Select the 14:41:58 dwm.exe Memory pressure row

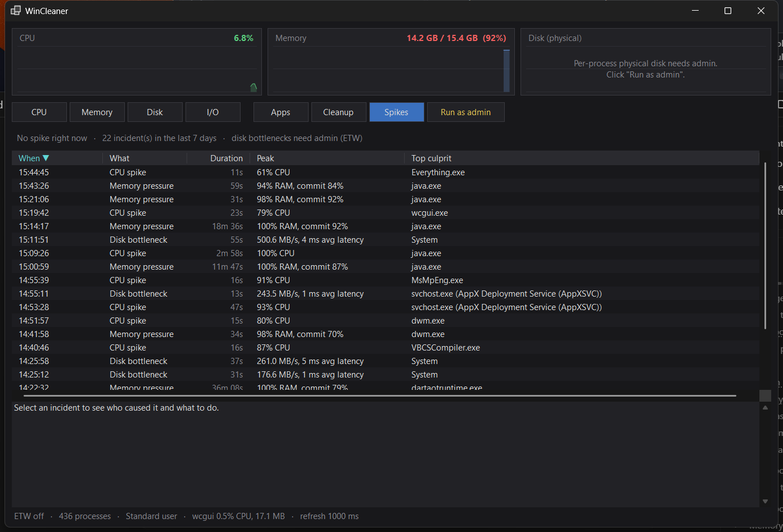(386, 334)
